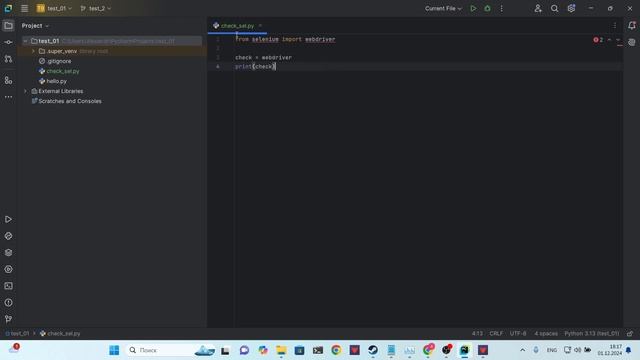Click the 2 errors inspection indicator
640x360 pixels.
[598, 40]
